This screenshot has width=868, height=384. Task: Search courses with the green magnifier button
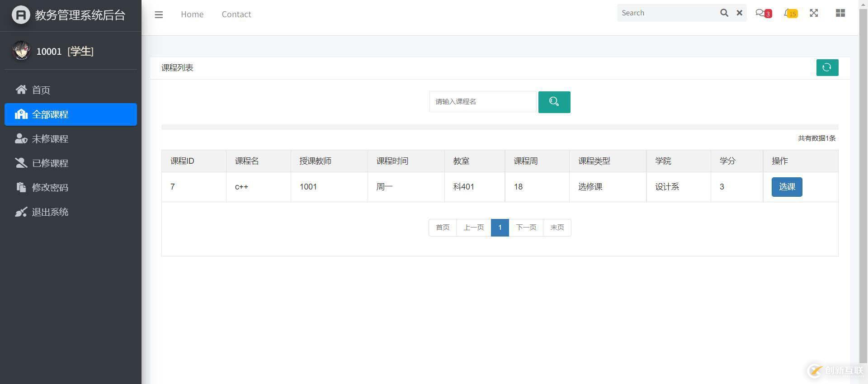[x=554, y=102]
